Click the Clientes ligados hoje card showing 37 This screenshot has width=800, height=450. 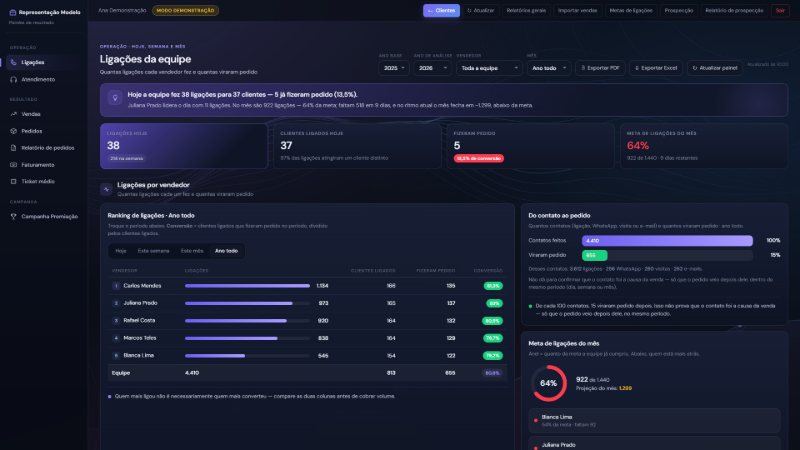point(357,146)
